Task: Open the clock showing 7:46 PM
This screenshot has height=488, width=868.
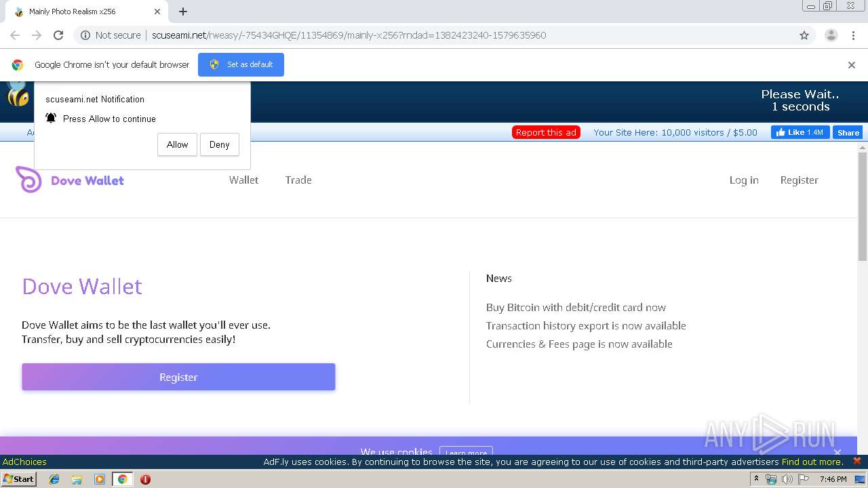Action: (x=833, y=479)
